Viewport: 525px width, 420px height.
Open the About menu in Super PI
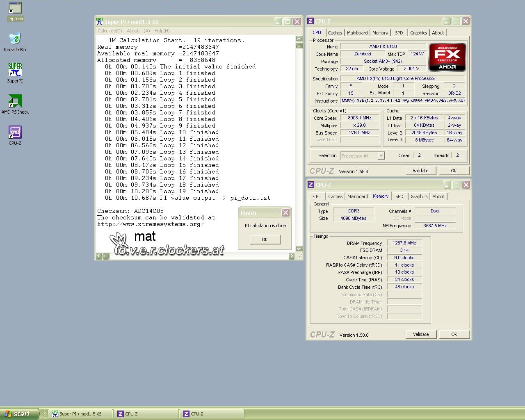tap(138, 31)
